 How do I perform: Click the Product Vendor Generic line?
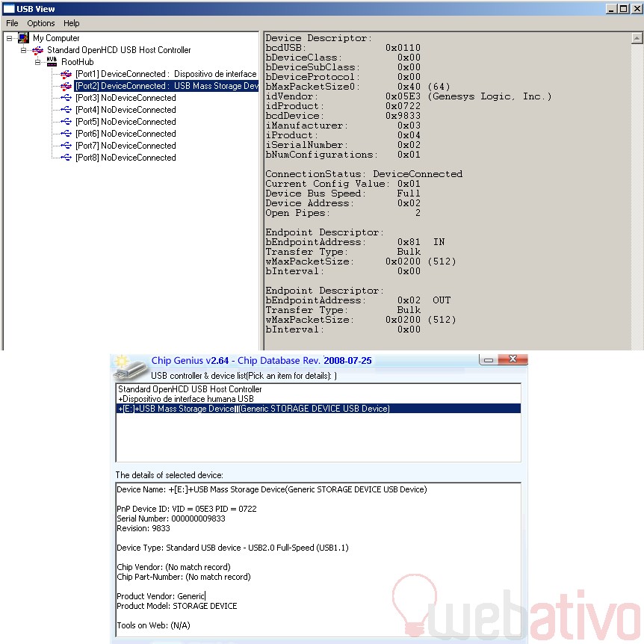tap(161, 596)
